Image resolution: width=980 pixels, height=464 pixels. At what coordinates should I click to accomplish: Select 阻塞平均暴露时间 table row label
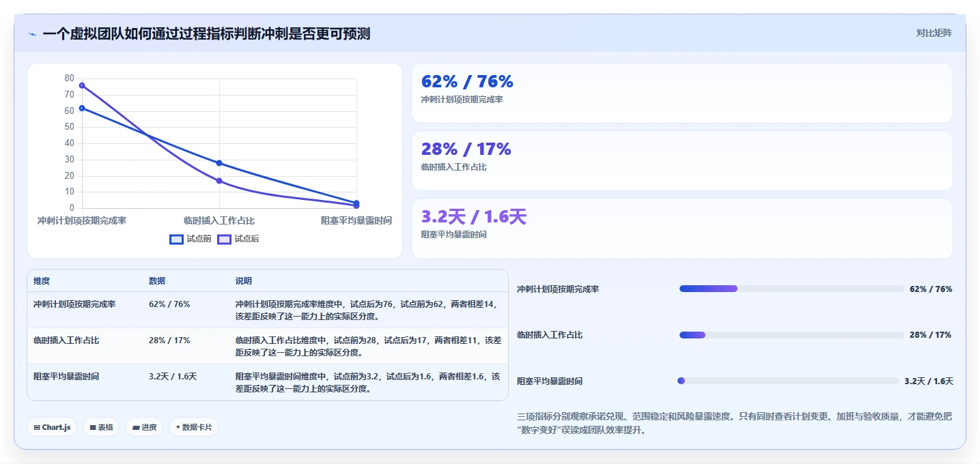tap(66, 377)
